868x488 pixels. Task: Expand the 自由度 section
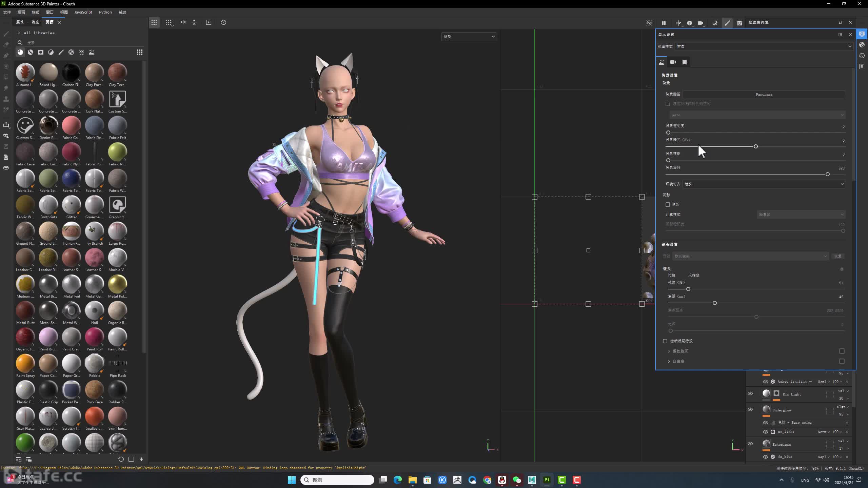click(x=669, y=361)
